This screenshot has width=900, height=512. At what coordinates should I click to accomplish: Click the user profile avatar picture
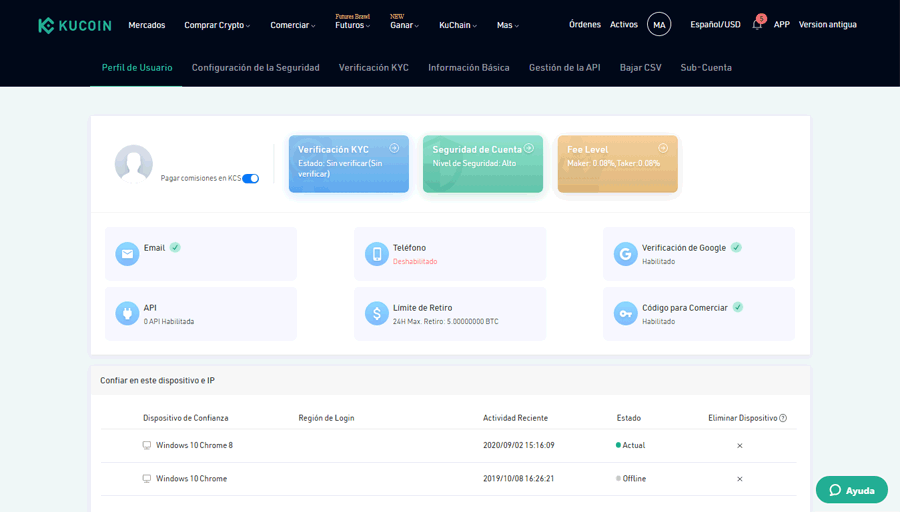point(134,164)
